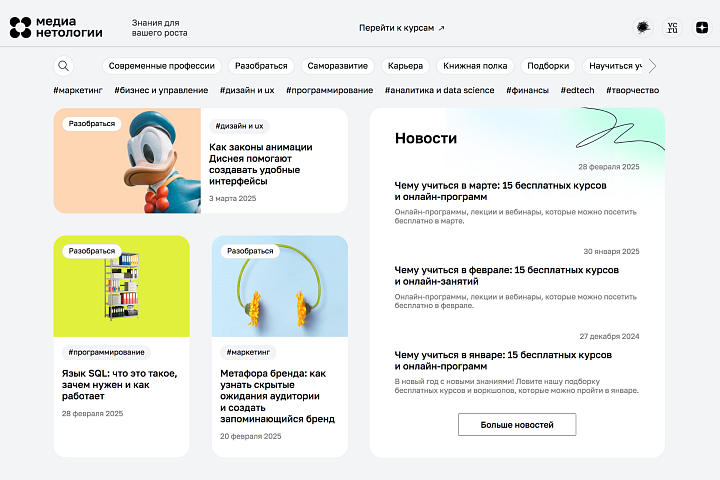Open news Чему учиться в январе

[503, 361]
